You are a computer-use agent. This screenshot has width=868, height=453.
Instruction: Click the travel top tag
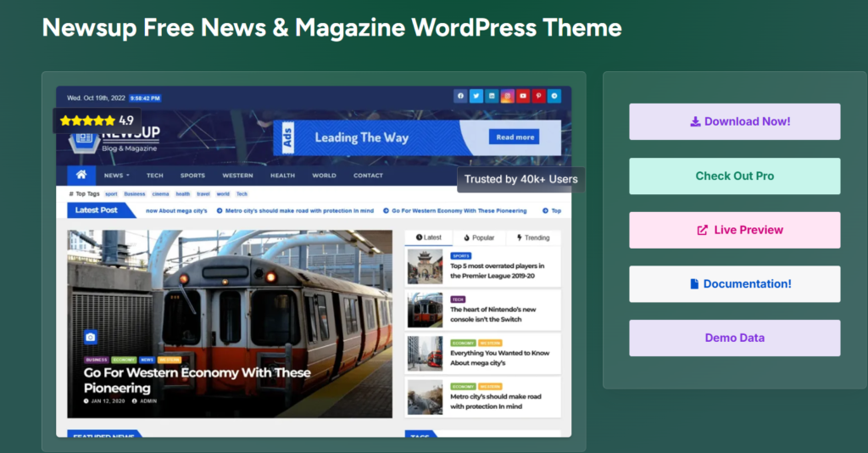(203, 193)
